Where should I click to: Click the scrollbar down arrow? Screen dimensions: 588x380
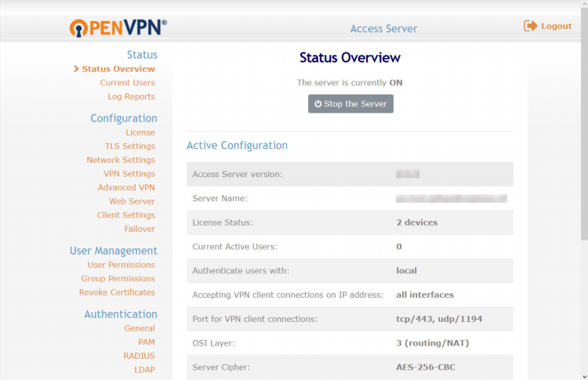pos(584,376)
